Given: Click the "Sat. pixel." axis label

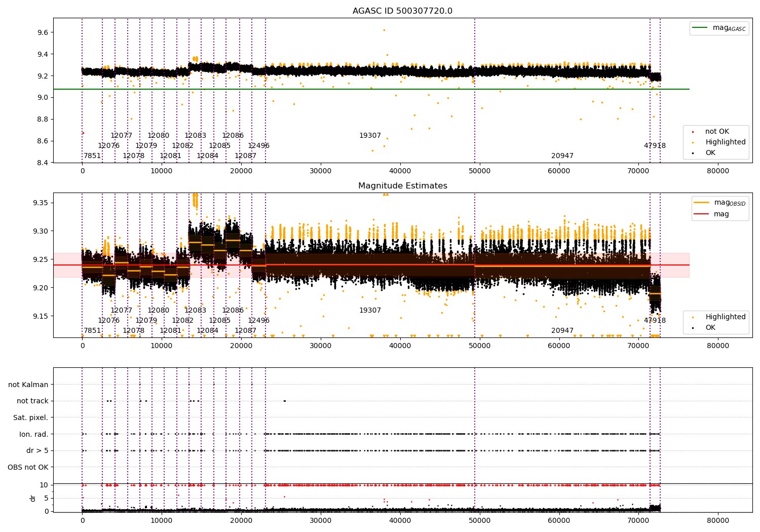Looking at the screenshot, I should coord(31,418).
